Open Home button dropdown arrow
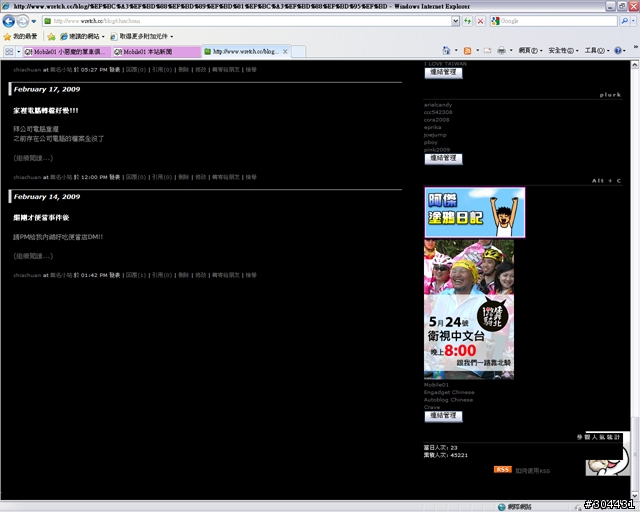Viewport: 640px width, 512px height. click(456, 50)
